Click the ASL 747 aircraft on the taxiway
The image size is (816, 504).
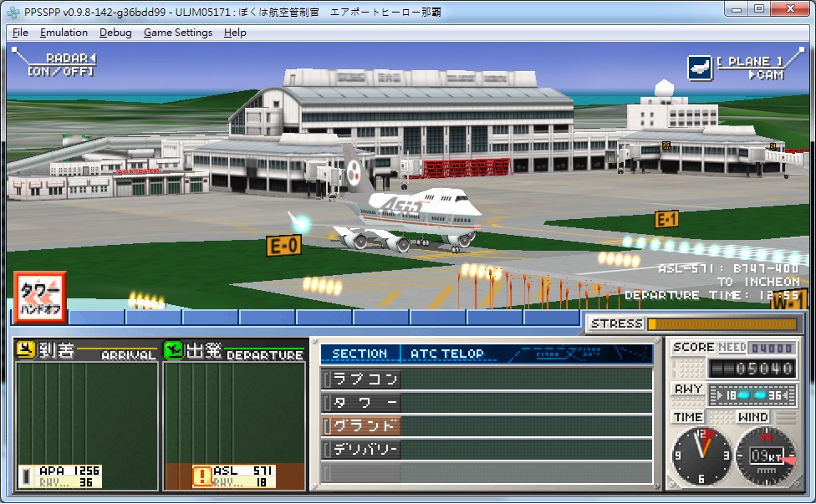coord(410,217)
